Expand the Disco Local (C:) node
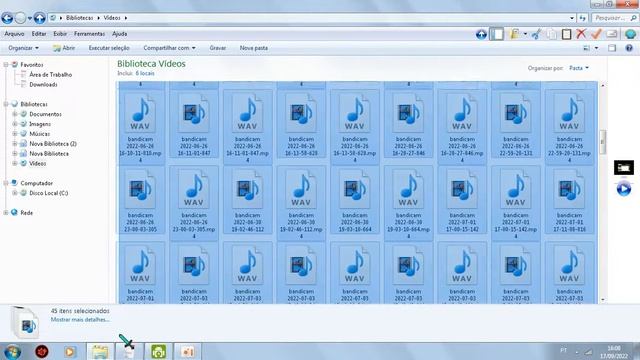Screen dimensions: 640x360 [14, 193]
